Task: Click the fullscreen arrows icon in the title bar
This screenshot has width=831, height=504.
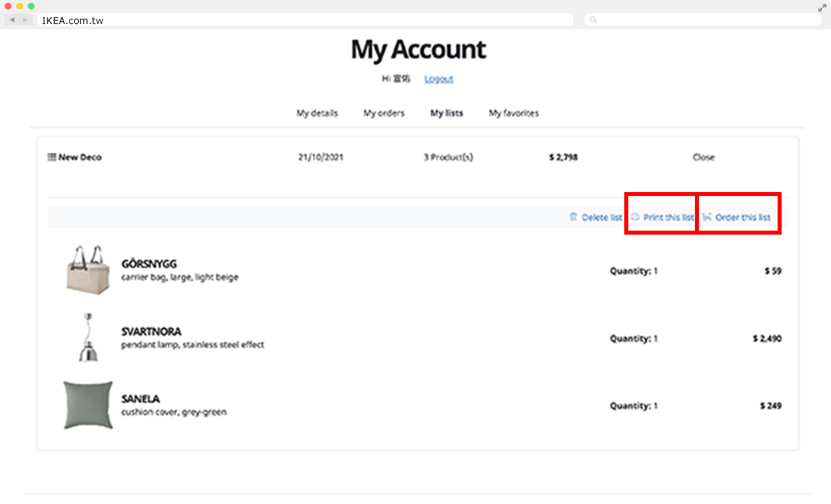Action: (x=822, y=8)
